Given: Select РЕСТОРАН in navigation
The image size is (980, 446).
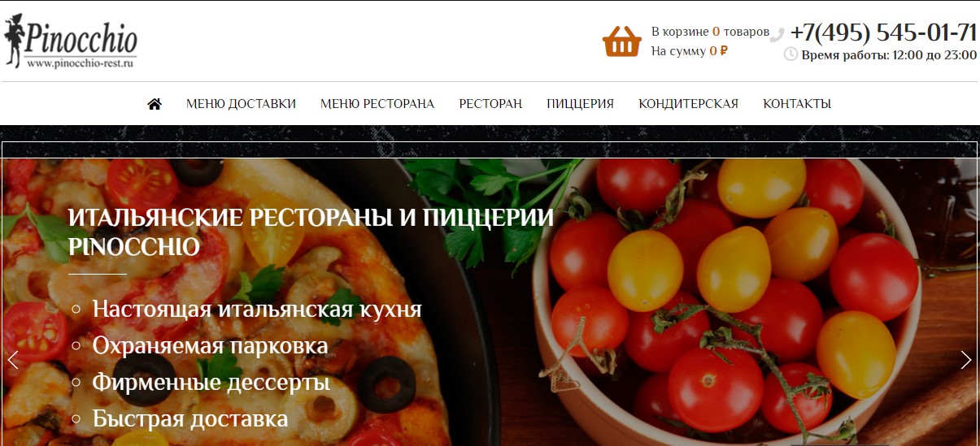Looking at the screenshot, I should (x=490, y=104).
